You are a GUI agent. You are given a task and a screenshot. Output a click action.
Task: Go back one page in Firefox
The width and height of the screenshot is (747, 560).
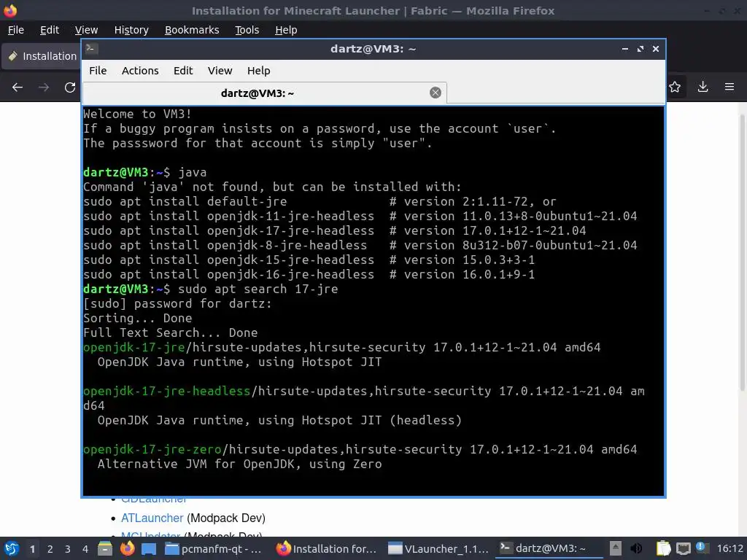click(x=18, y=87)
